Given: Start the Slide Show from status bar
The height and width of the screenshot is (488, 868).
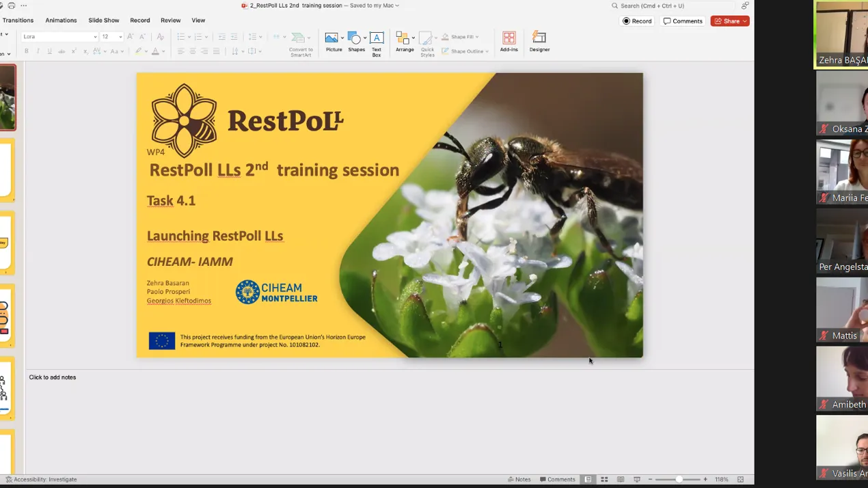Looking at the screenshot, I should (x=637, y=480).
